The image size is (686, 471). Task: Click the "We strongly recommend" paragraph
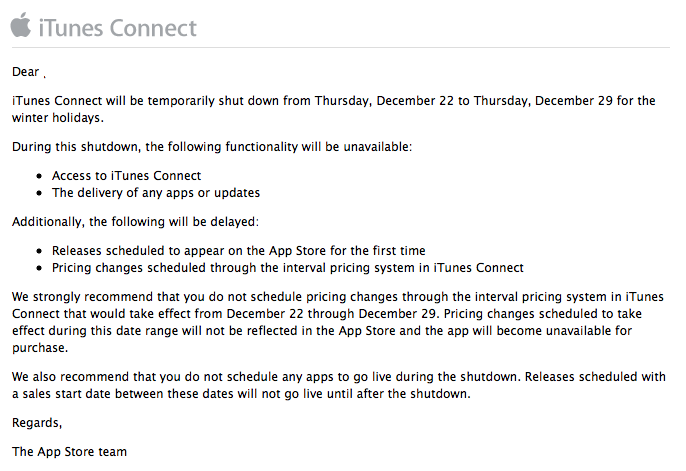pos(334,321)
